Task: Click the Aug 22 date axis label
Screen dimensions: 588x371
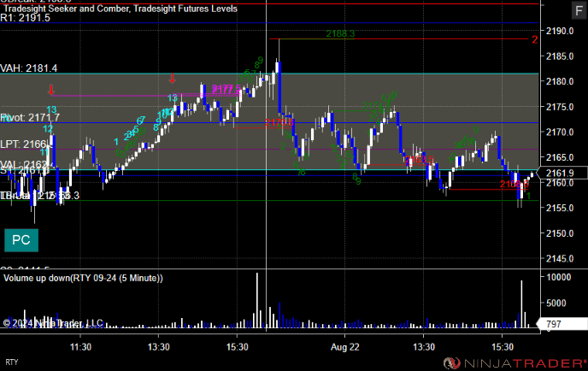Action: pos(344,347)
